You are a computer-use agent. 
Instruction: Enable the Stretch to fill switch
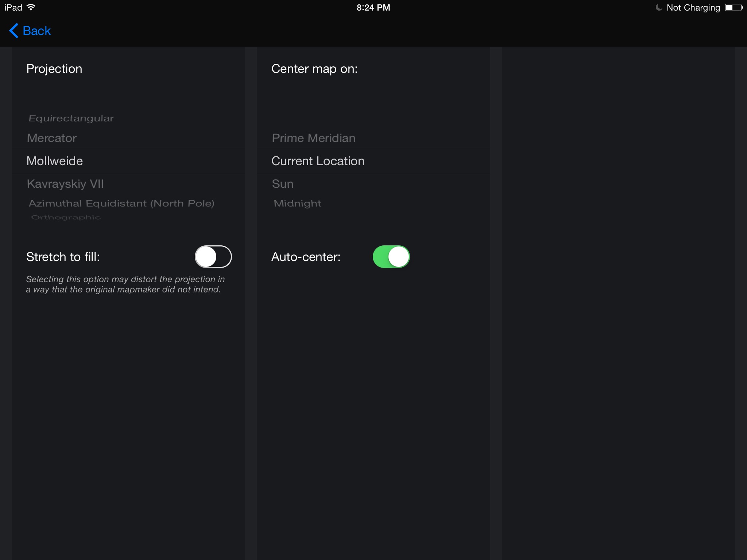[213, 257]
